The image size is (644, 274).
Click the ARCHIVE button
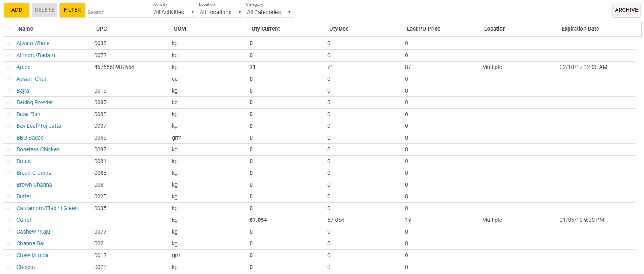626,10
